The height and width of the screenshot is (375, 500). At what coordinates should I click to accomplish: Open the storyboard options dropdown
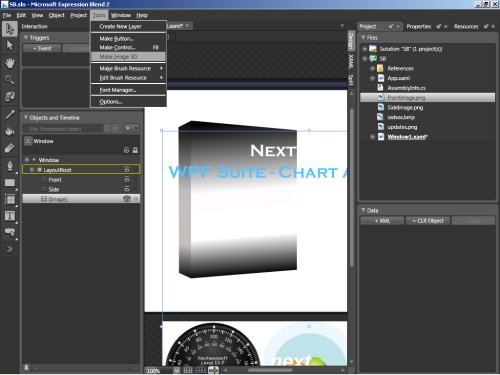point(131,128)
